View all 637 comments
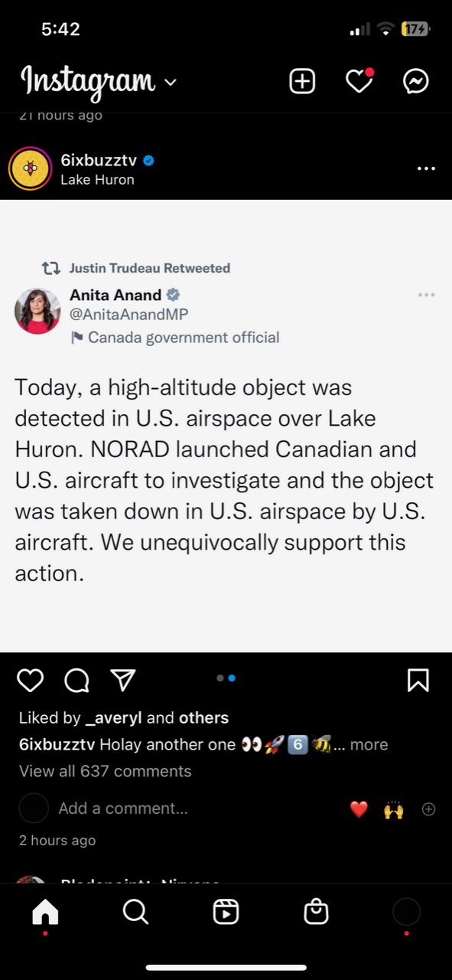 point(106,771)
